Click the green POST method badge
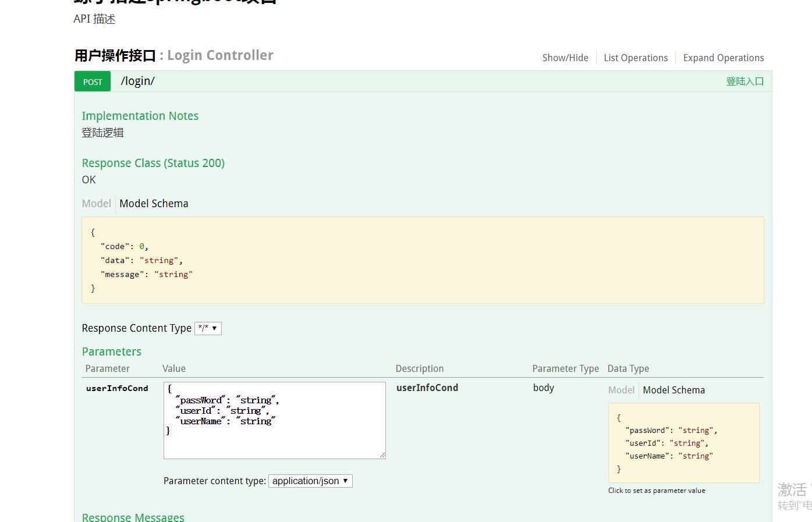 pos(93,81)
